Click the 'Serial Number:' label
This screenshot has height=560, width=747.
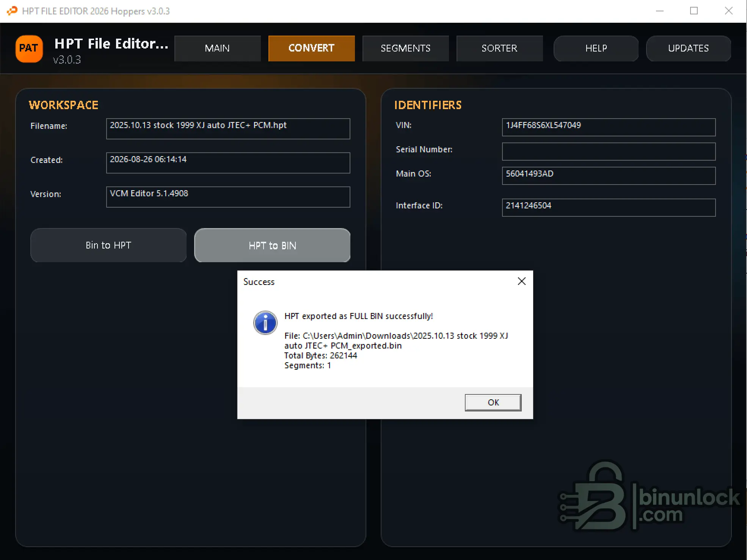(x=424, y=149)
